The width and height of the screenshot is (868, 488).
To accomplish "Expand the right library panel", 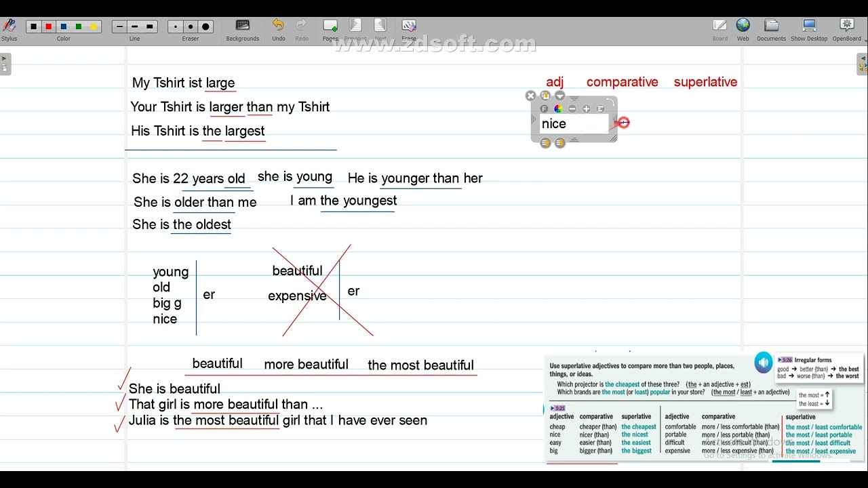I will coord(863,64).
